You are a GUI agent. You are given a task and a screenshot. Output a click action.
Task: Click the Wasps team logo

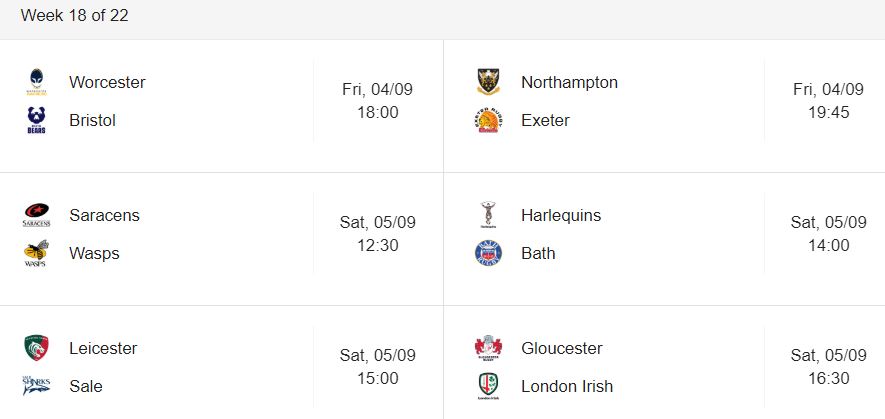tap(37, 253)
